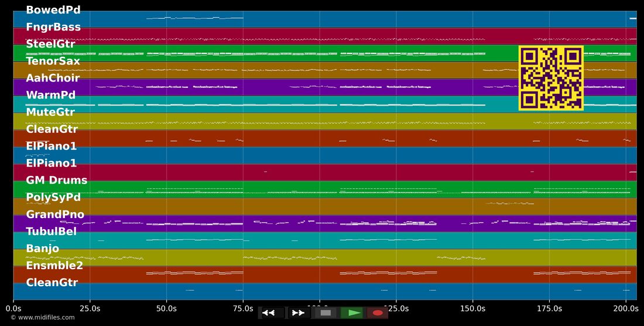
Task: Stop playback with the gray square button
Action: [x=326, y=313]
